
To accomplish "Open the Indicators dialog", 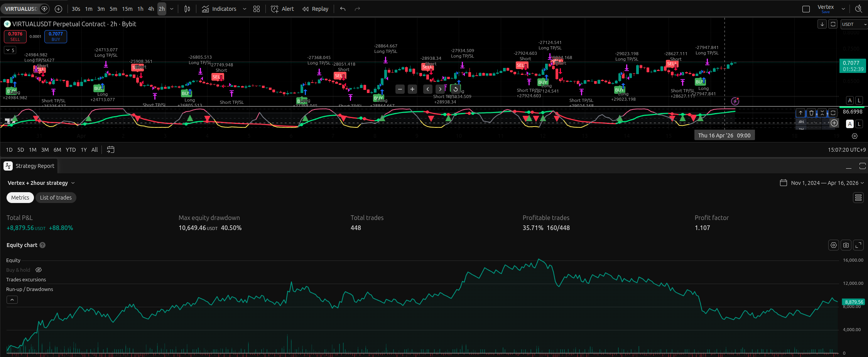I will click(219, 8).
